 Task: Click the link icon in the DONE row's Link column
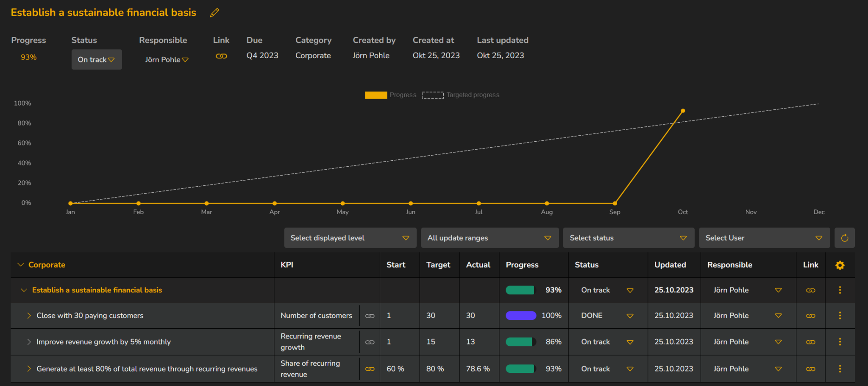click(x=810, y=316)
